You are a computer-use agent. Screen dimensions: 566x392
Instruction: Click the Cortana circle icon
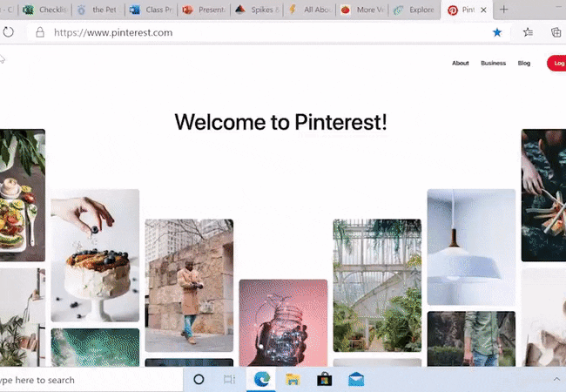pyautogui.click(x=199, y=379)
